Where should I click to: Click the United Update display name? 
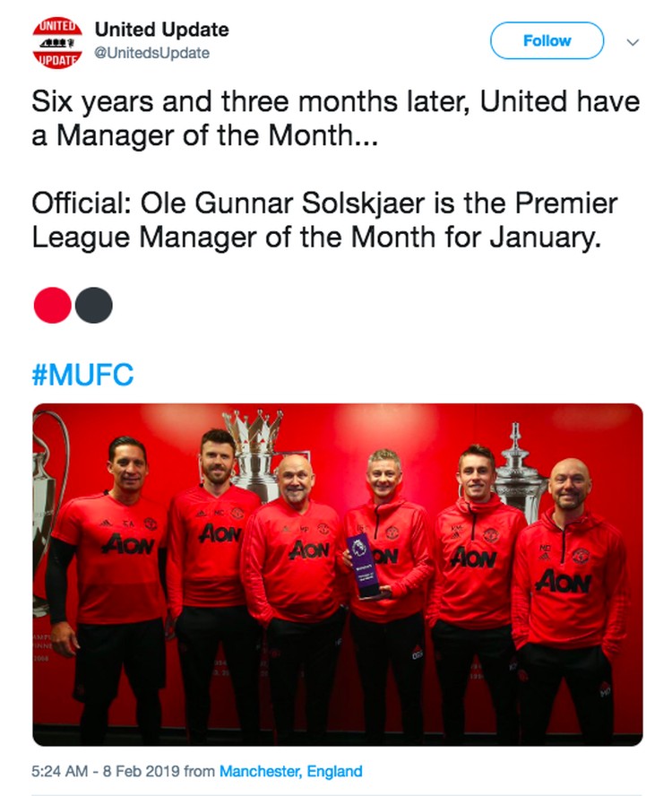[x=162, y=30]
